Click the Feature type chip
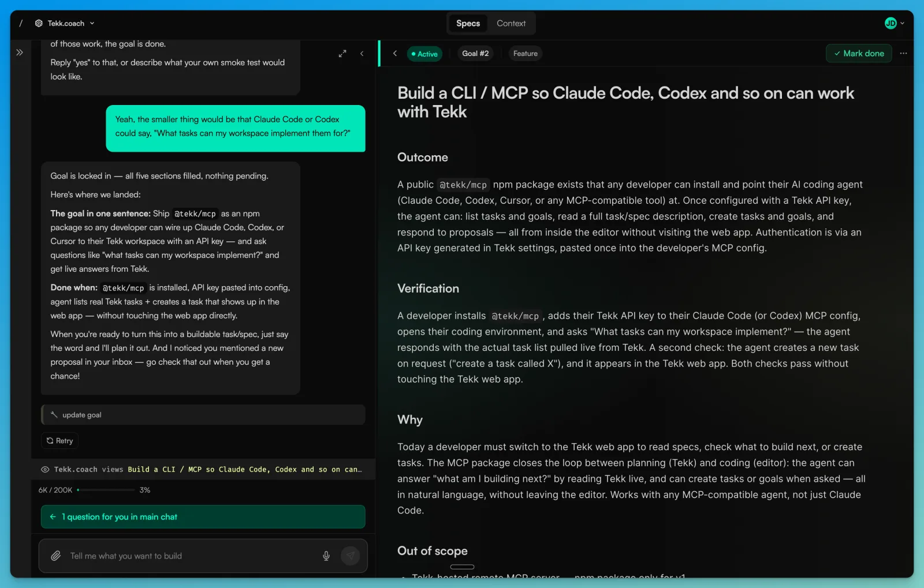The height and width of the screenshot is (588, 924). click(x=526, y=54)
